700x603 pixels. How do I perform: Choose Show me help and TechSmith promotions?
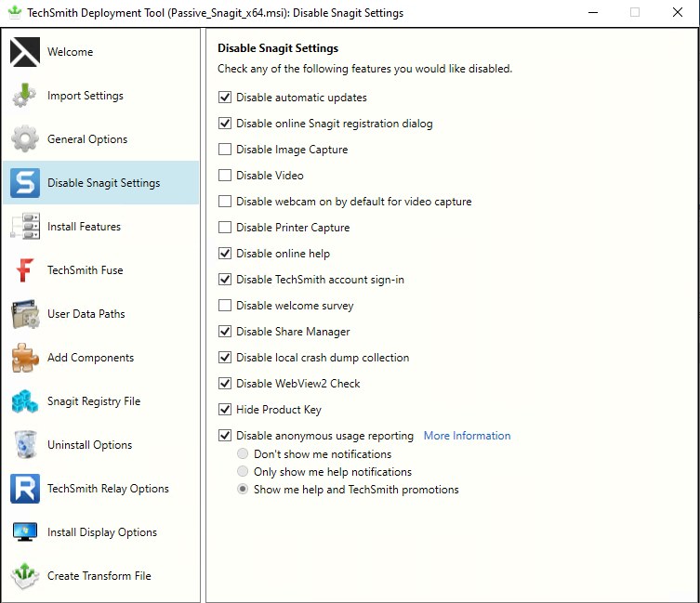pyautogui.click(x=243, y=490)
